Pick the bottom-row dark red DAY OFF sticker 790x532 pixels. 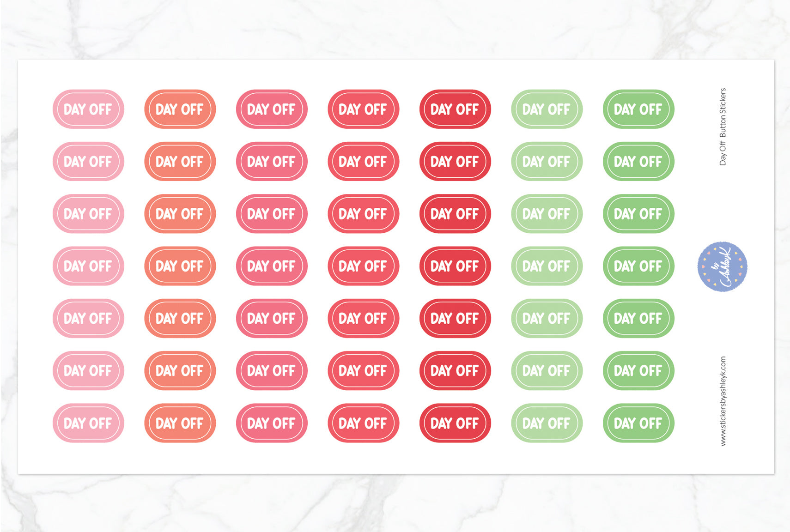(x=455, y=423)
